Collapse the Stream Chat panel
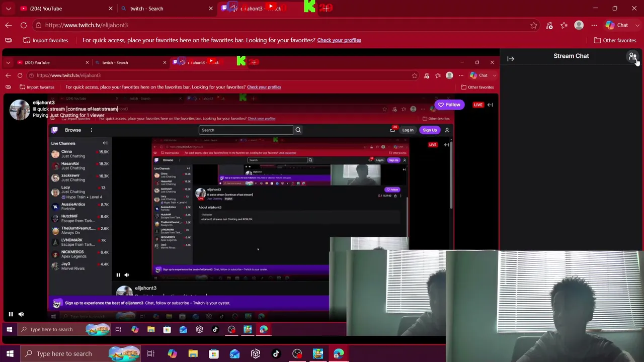 point(511,59)
